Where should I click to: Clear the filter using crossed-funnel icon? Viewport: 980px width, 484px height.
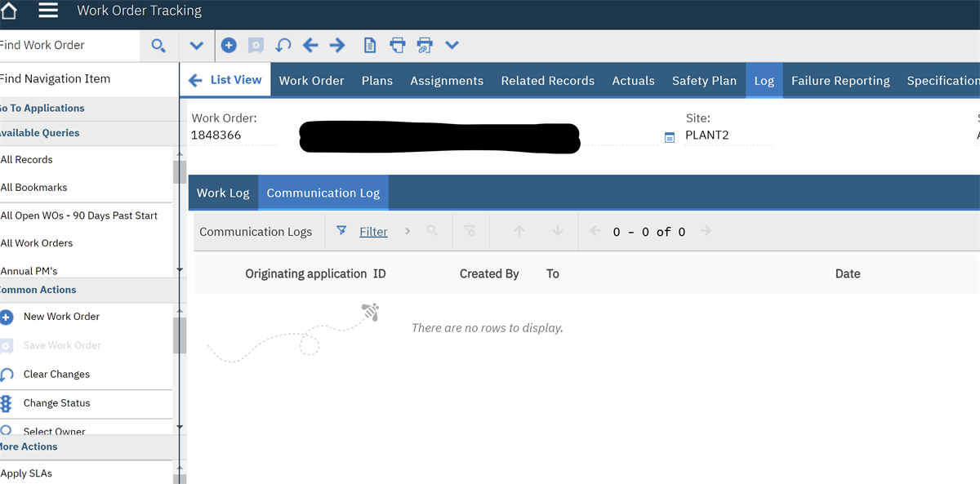(x=470, y=231)
